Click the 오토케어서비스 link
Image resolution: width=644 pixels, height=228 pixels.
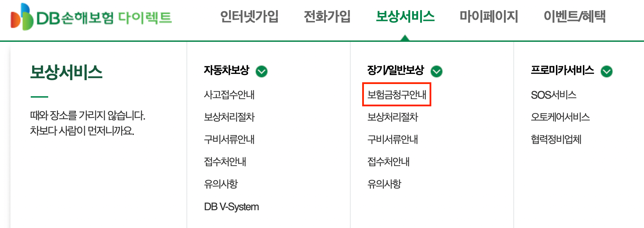coord(561,117)
